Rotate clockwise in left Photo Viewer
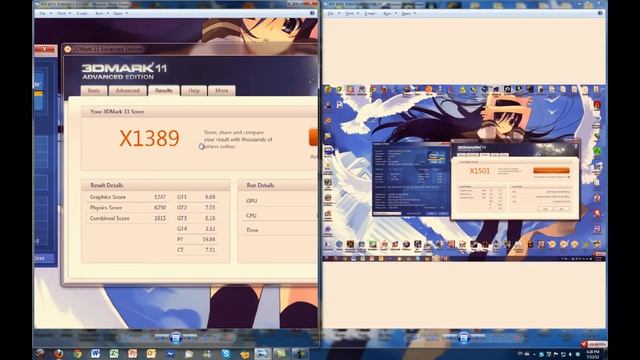The width and height of the screenshot is (640, 360). 216,338
